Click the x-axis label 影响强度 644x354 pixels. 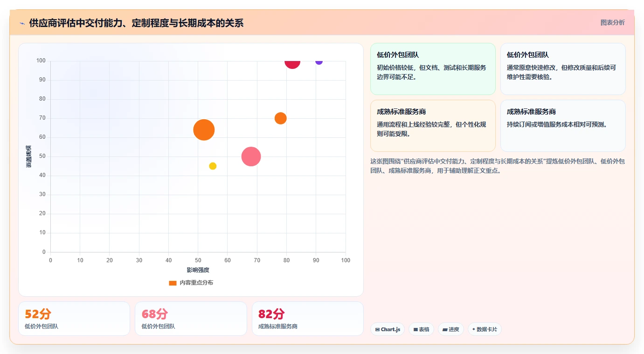click(198, 270)
